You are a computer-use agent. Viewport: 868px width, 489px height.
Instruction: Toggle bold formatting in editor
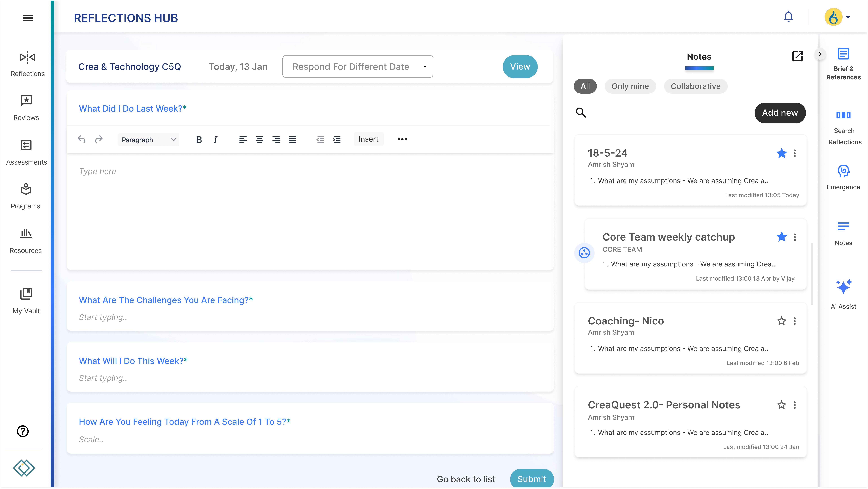tap(199, 139)
